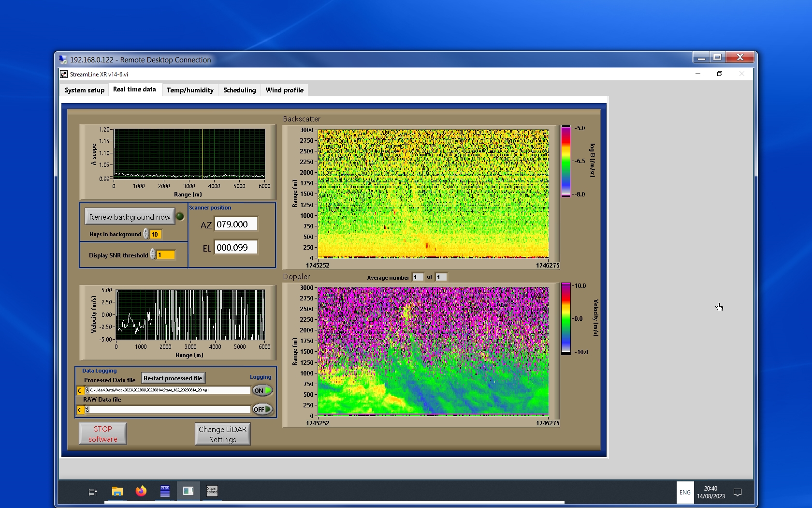Select the StreamLine app taskbar icon
This screenshot has height=508, width=812.
pos(188,491)
